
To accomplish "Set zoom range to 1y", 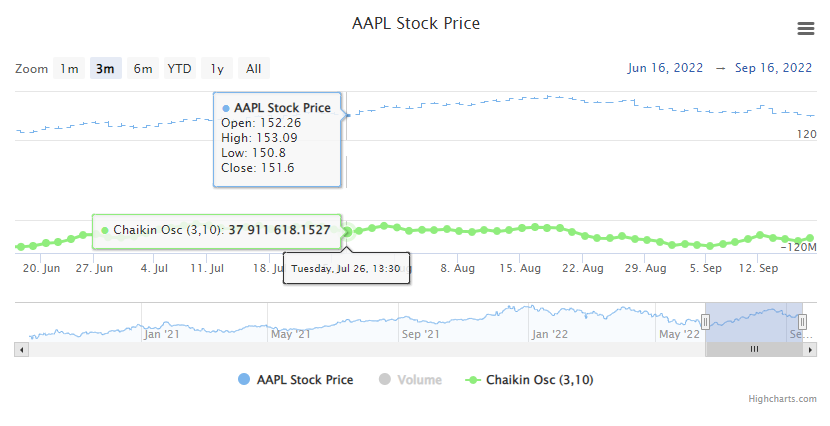I will tap(217, 69).
